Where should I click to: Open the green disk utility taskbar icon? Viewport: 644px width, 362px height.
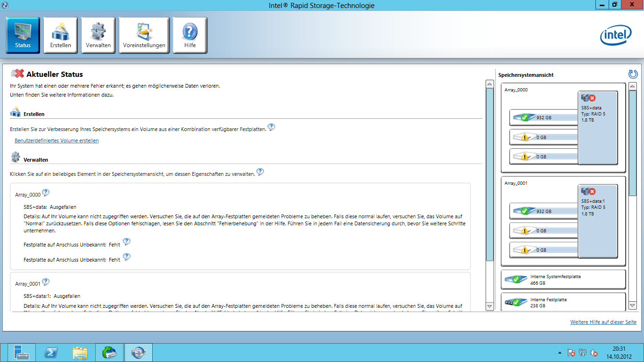point(109,353)
